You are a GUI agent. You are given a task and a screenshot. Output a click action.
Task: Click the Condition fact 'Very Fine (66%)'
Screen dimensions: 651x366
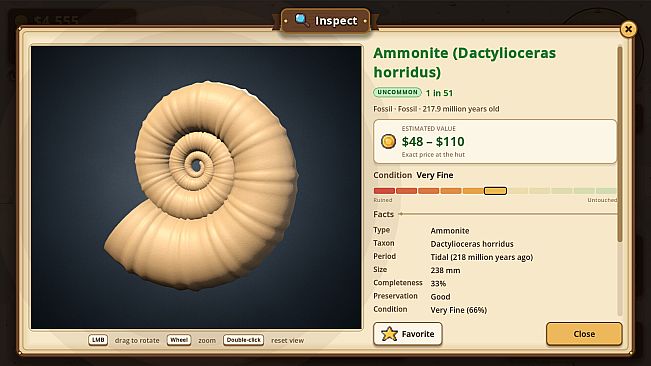tap(458, 310)
